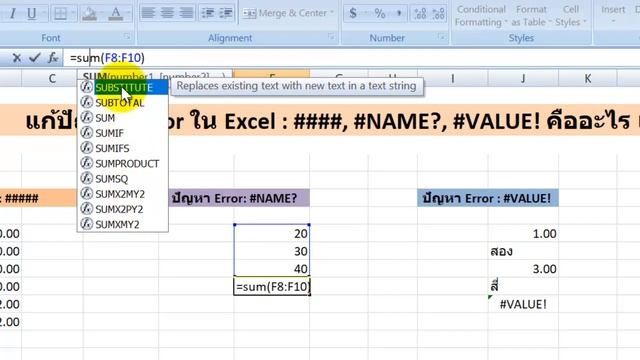This screenshot has height=360, width=640.
Task: Center text horizontally
Action: click(167, 13)
